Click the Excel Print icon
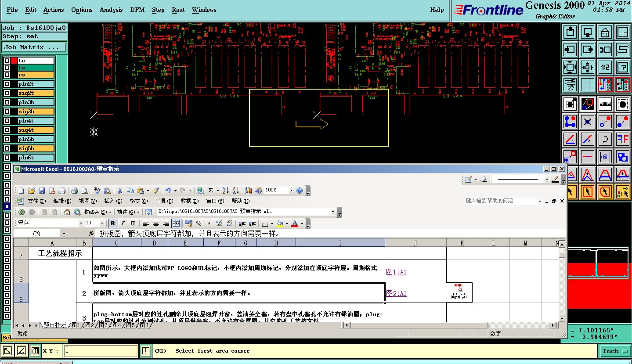The width and height of the screenshot is (632, 364). (x=74, y=191)
